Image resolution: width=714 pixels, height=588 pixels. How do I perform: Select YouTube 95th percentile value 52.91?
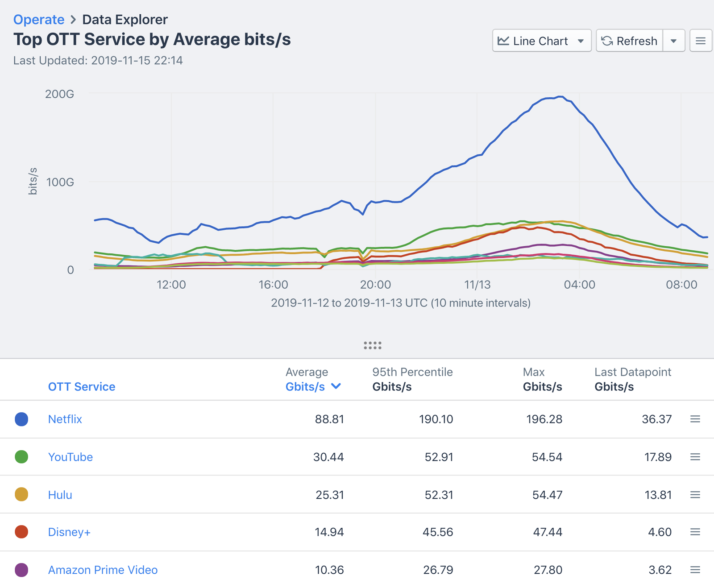click(x=439, y=457)
